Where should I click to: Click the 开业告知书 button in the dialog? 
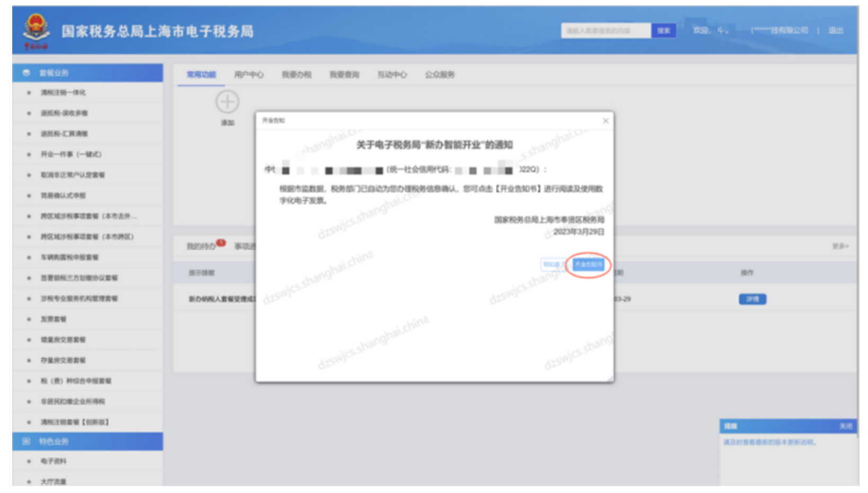588,264
